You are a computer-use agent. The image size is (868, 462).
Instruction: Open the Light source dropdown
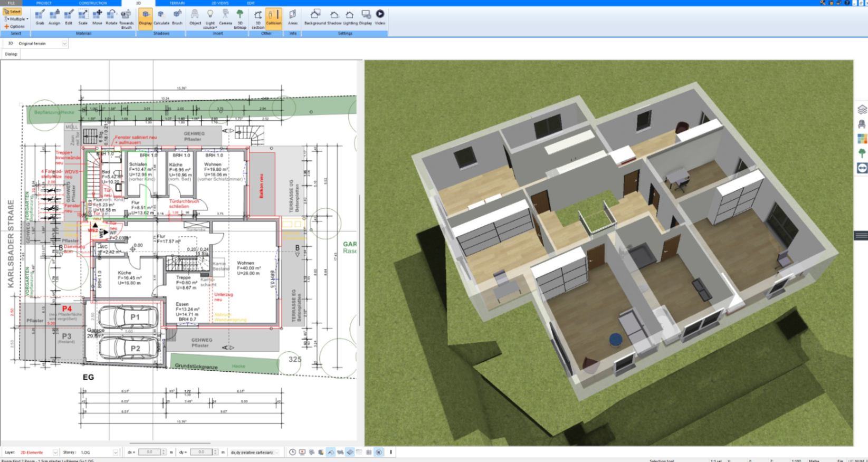click(x=210, y=18)
